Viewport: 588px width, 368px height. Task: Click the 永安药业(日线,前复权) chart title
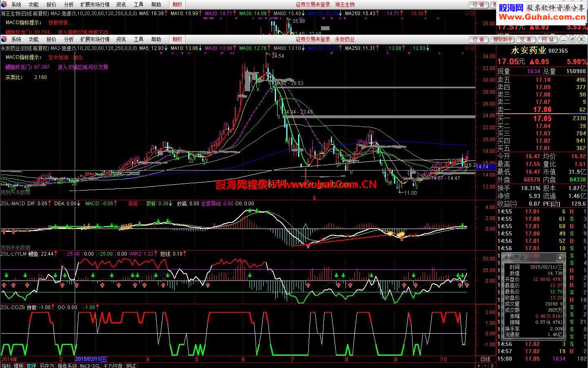25,48
